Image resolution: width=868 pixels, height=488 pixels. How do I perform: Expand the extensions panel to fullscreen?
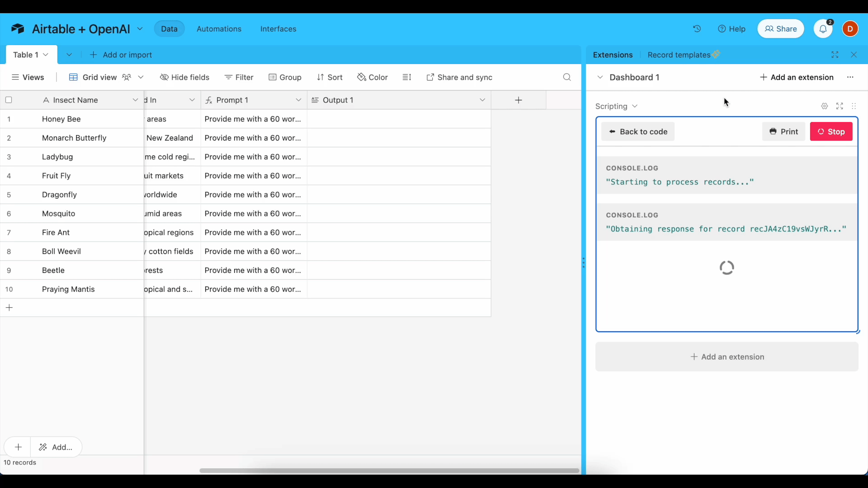(x=835, y=55)
